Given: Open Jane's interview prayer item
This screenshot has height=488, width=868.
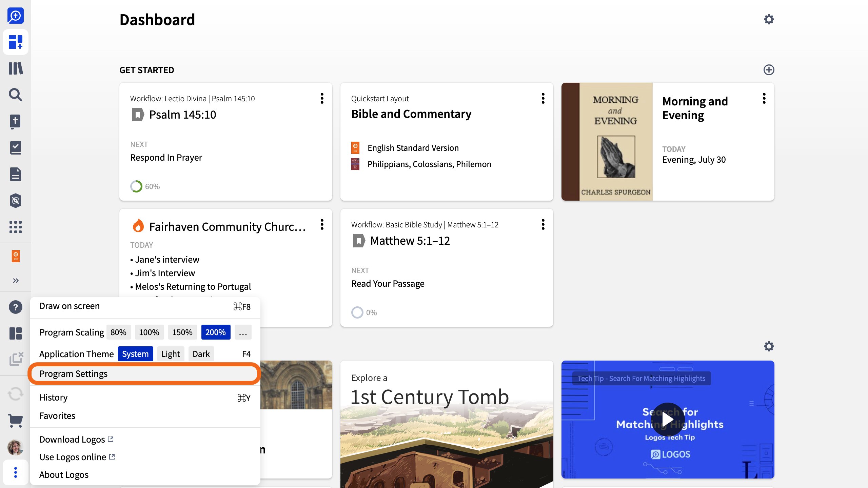Looking at the screenshot, I should [167, 260].
